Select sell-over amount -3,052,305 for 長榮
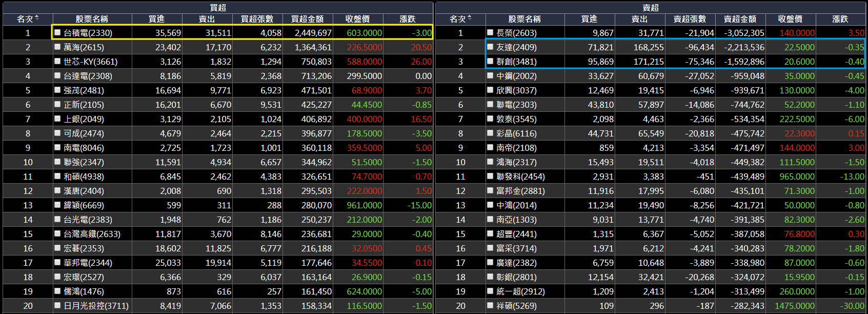868x314 pixels. pos(744,33)
